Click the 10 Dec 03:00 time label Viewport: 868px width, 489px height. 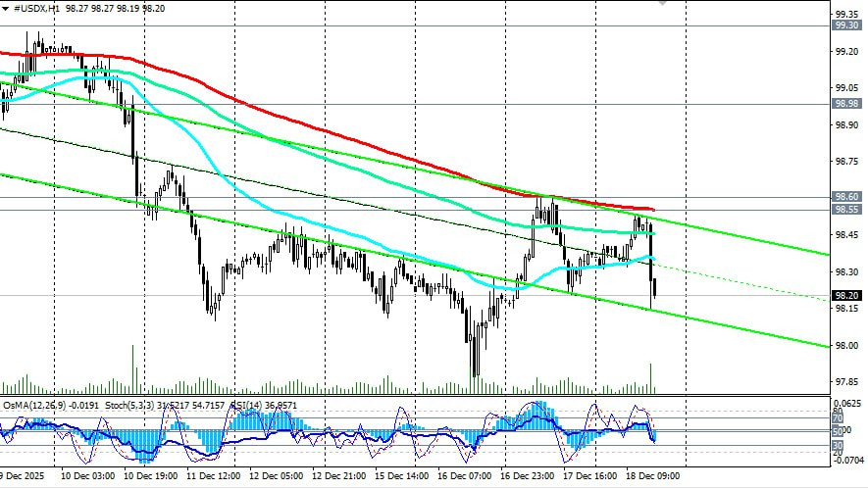click(87, 475)
